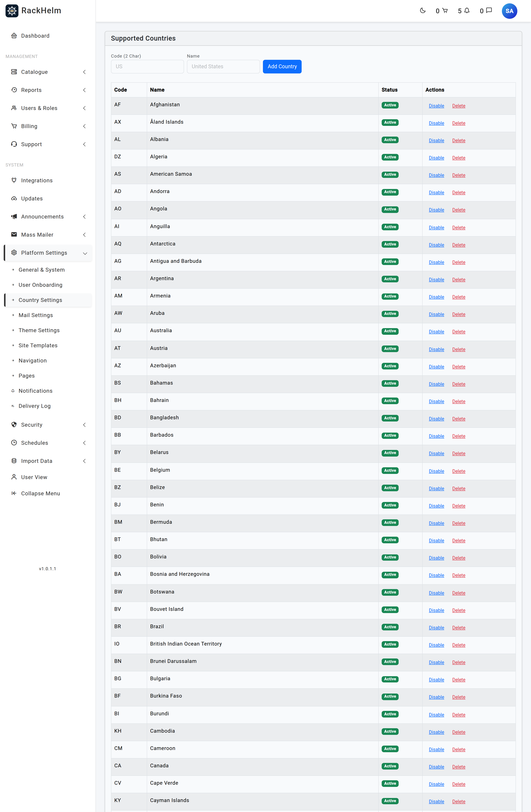Open the messages chat icon
The width and height of the screenshot is (531, 812).
click(x=489, y=11)
